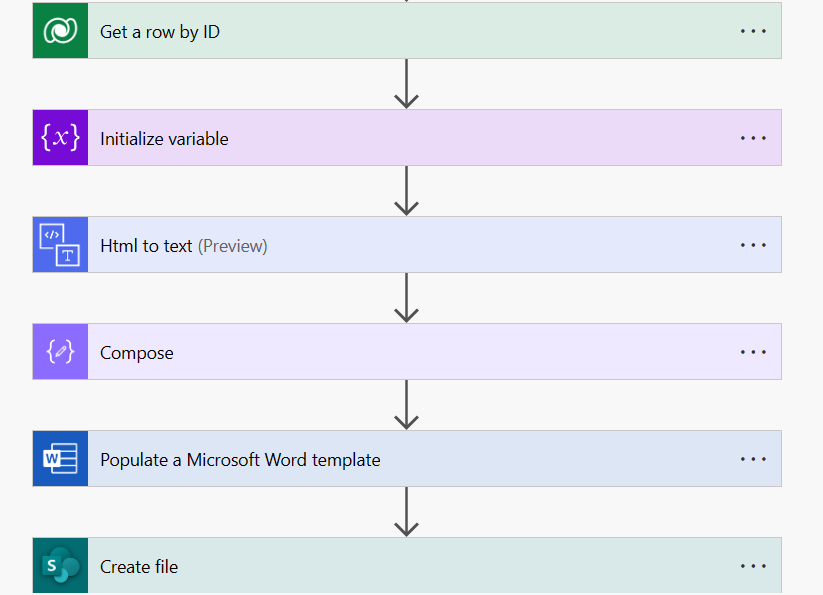Image resolution: width=823 pixels, height=595 pixels.
Task: Click the variable icon on Initialize variable
Action: click(x=60, y=138)
